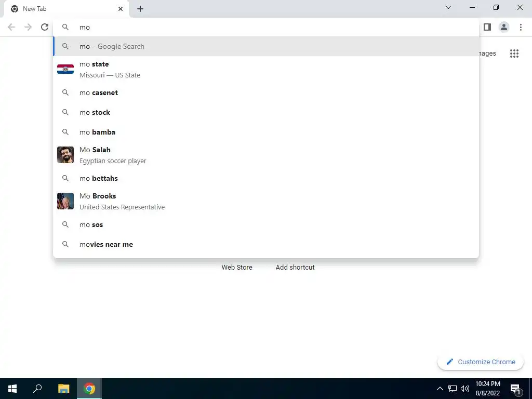Pick the 'mo bettahs' suggestion

266,178
